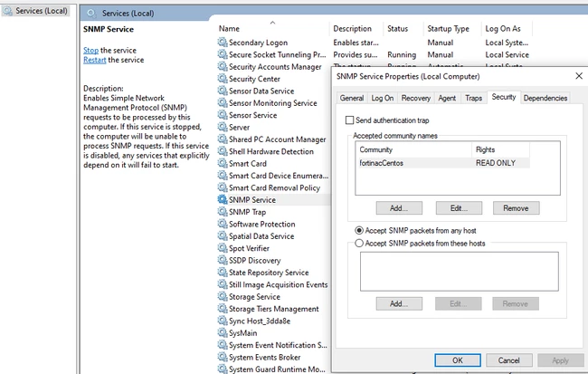Click Edit for the selected community
The image size is (588, 374).
tap(459, 208)
